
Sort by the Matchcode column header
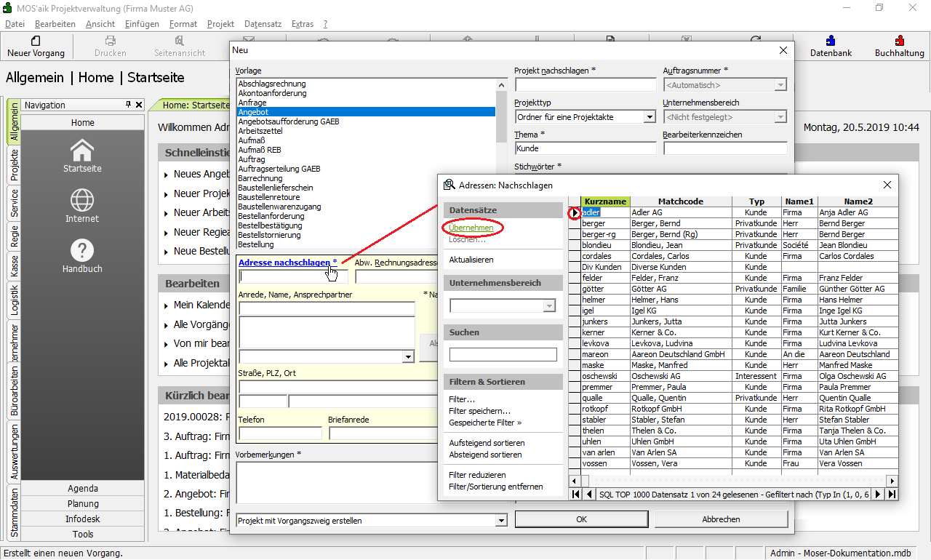[680, 201]
